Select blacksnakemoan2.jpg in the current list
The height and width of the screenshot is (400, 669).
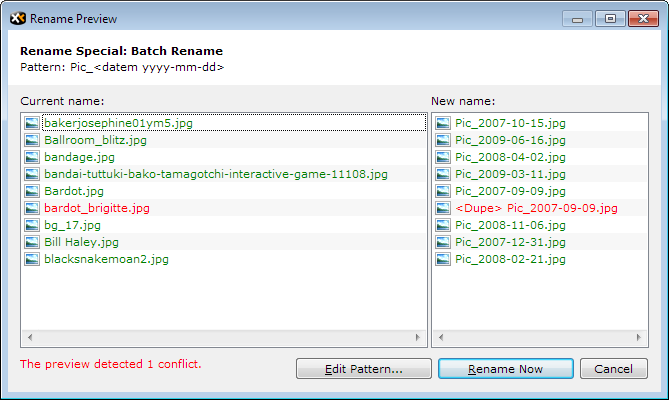(106, 259)
